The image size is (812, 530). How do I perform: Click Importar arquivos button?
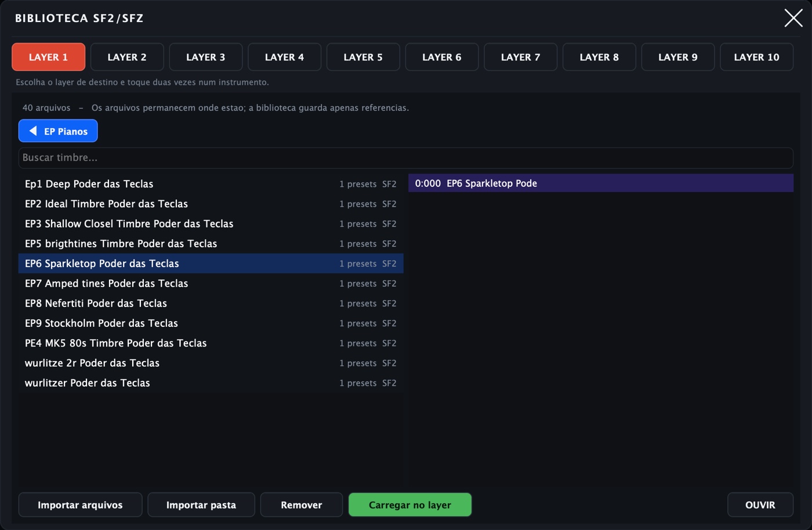[80, 505]
